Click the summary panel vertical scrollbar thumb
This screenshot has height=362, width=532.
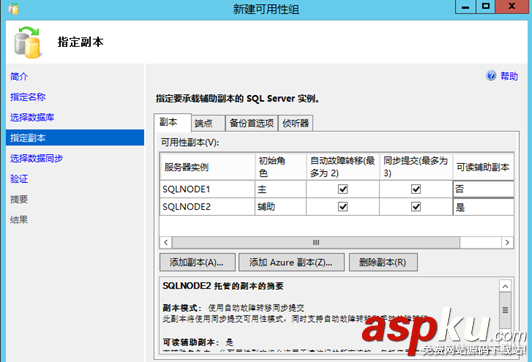505,310
